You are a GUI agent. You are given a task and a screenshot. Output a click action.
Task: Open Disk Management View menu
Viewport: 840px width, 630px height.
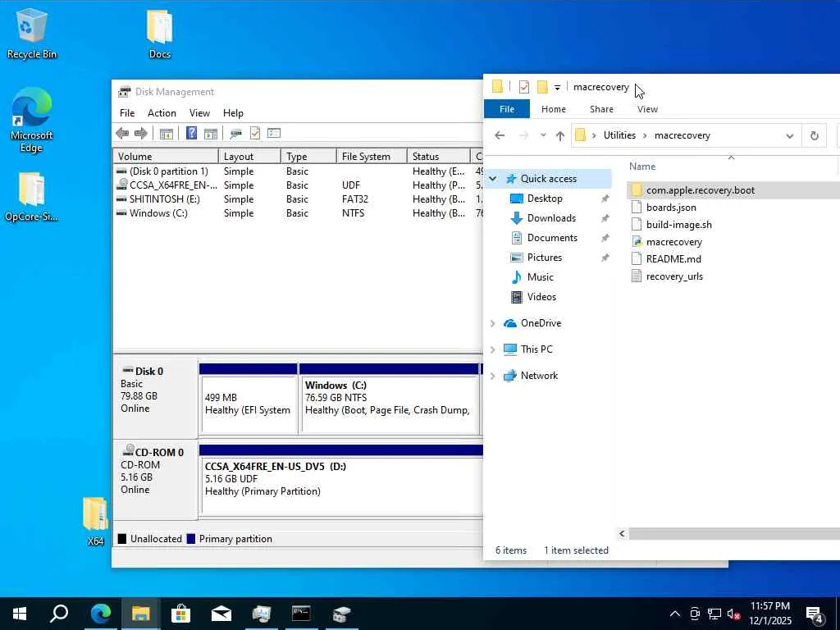click(x=199, y=113)
